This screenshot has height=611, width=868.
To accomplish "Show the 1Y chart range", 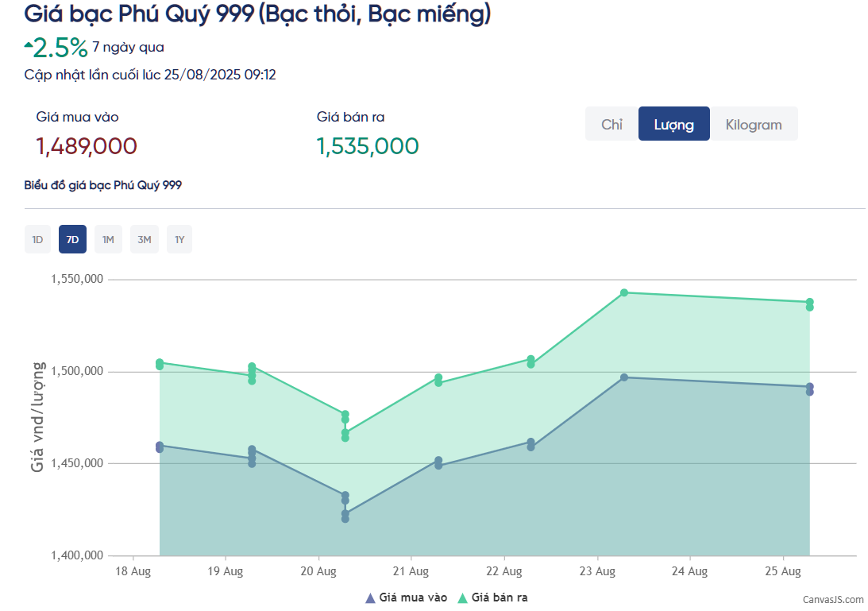I will tap(179, 239).
